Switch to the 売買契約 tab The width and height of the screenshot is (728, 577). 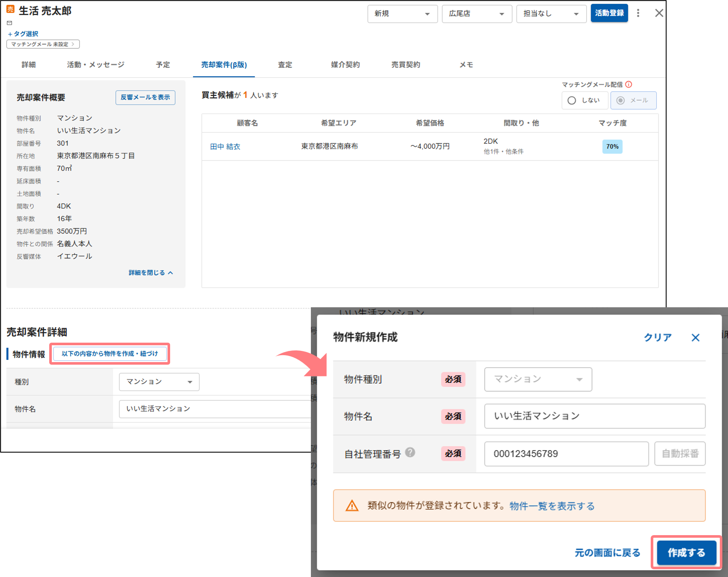tap(405, 65)
